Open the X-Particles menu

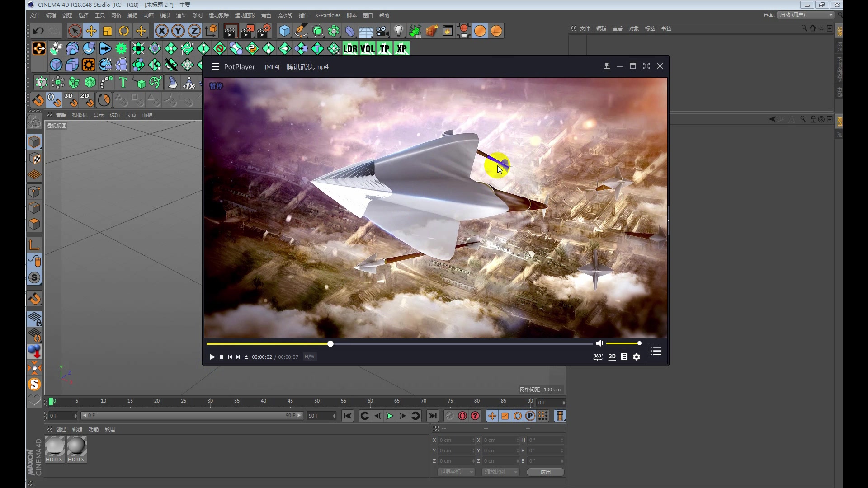(328, 15)
